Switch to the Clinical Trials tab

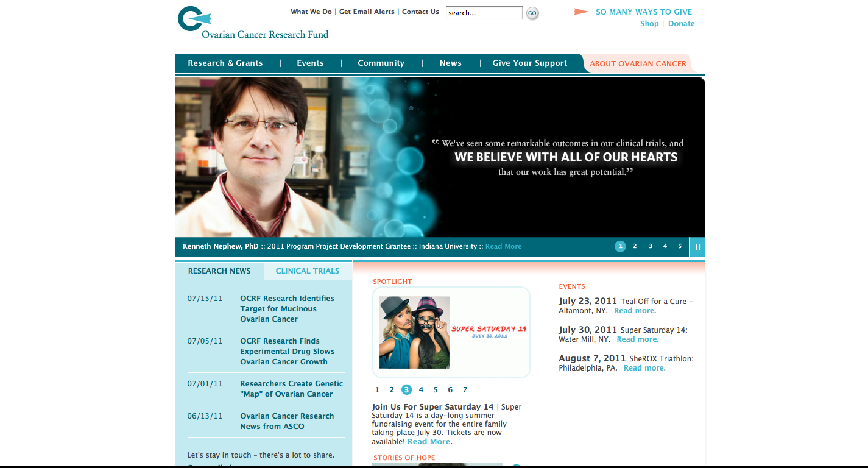point(307,271)
